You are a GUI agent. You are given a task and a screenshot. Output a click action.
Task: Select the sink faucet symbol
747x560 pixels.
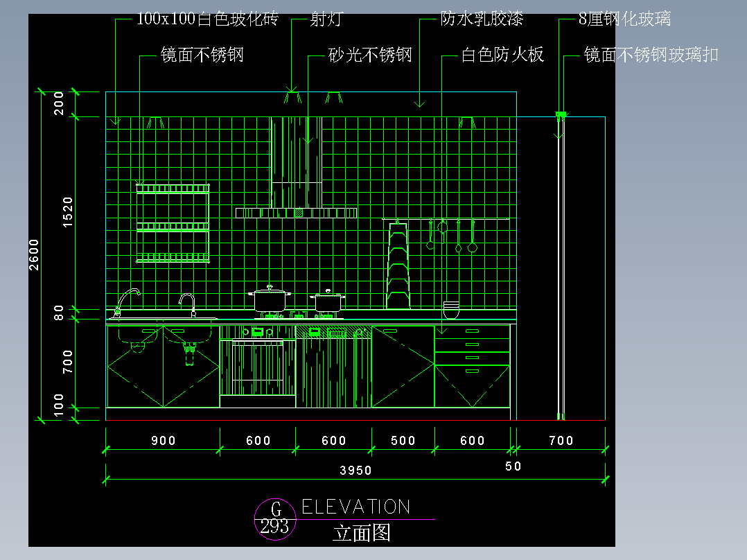pyautogui.click(x=128, y=298)
